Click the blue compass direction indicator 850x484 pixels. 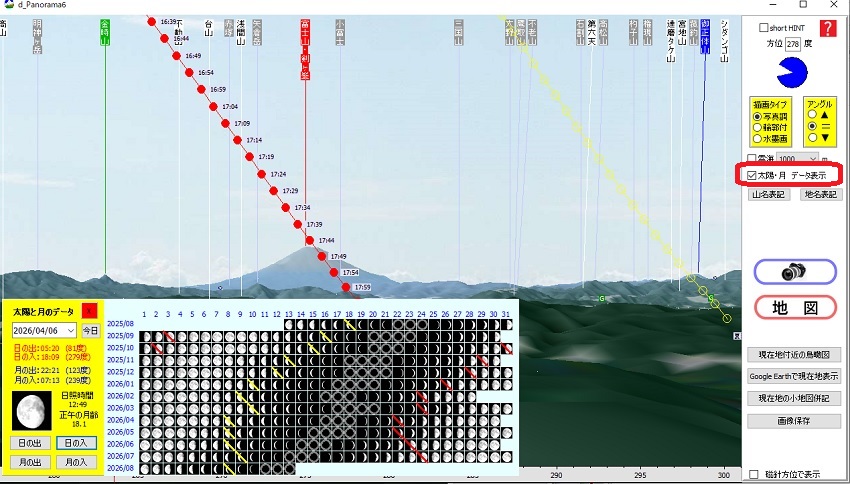click(795, 73)
